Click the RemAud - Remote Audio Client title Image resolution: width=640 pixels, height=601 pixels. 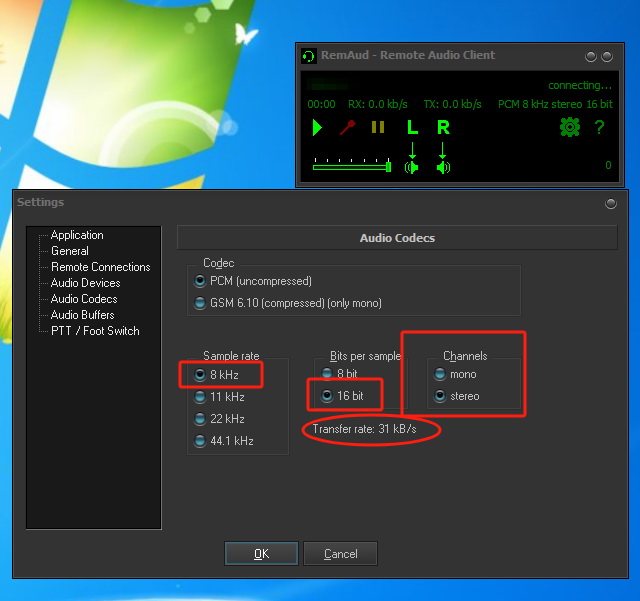(x=408, y=55)
